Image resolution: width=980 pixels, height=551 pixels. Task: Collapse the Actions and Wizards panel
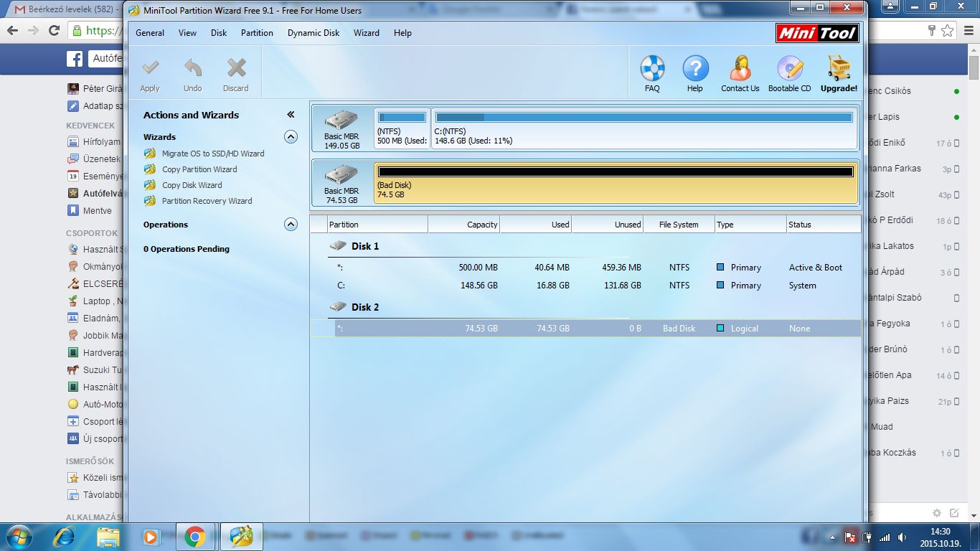tap(291, 115)
